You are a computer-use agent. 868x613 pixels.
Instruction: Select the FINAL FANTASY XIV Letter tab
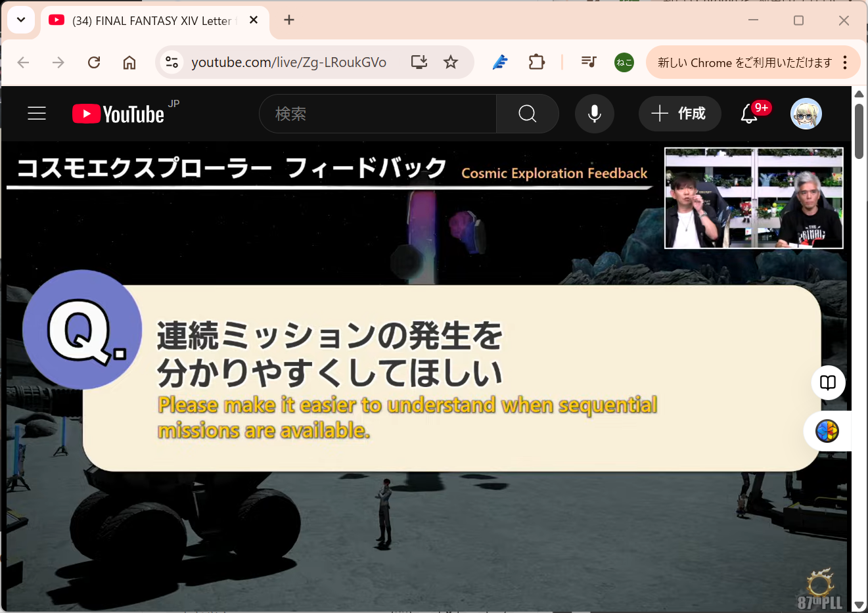coord(155,20)
